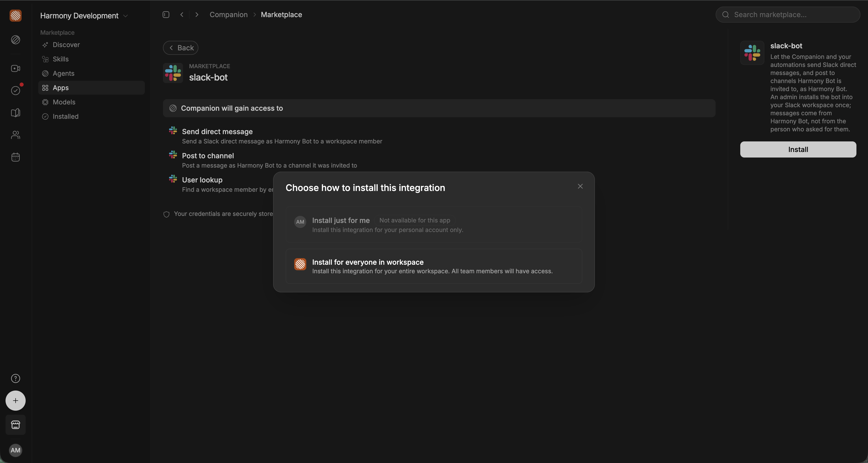
Task: Click the workspace logo in install dialog
Action: pos(300,264)
